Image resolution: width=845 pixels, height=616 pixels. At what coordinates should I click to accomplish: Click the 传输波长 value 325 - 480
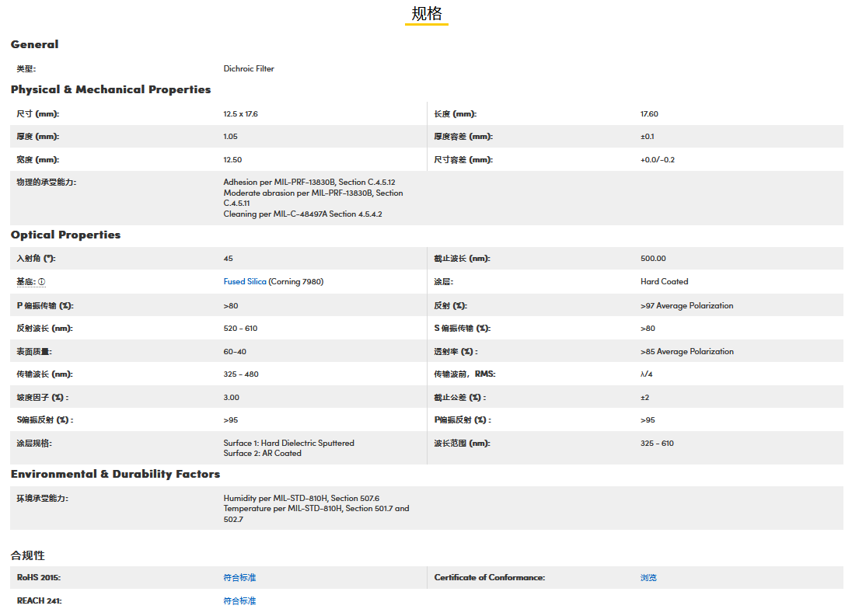pos(241,374)
